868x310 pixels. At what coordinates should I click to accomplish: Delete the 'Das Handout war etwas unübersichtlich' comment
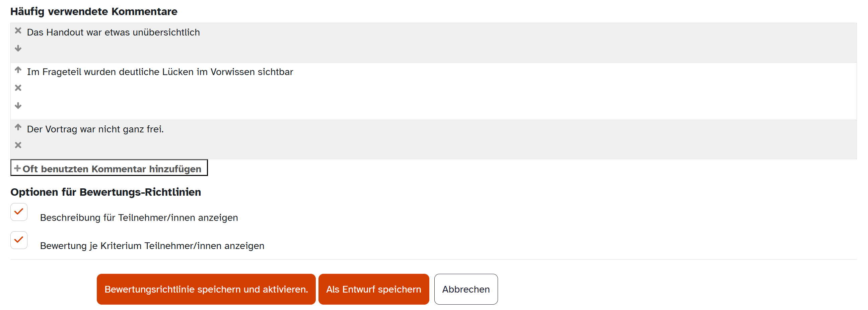[18, 31]
